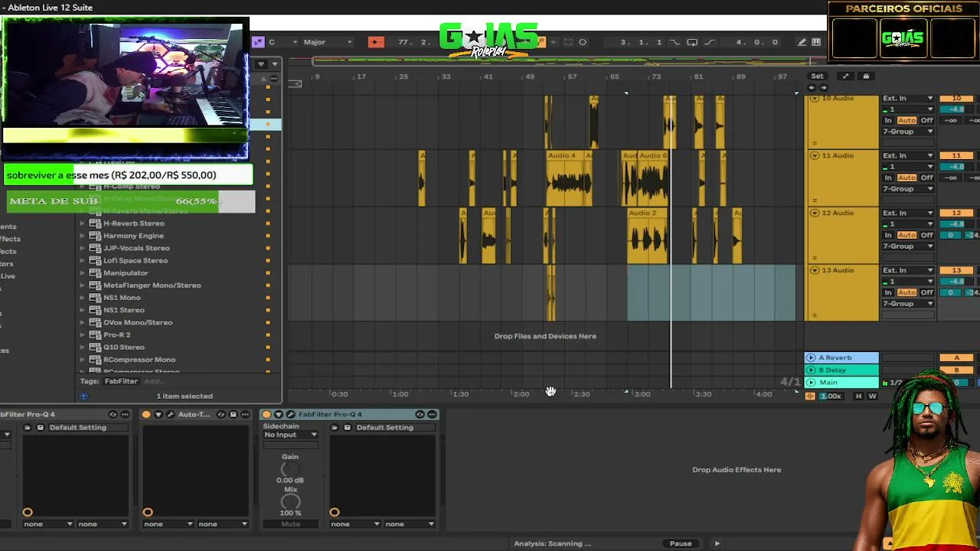The width and height of the screenshot is (980, 551).
Task: Save preset on Auto-Tune device
Action: pos(233,414)
